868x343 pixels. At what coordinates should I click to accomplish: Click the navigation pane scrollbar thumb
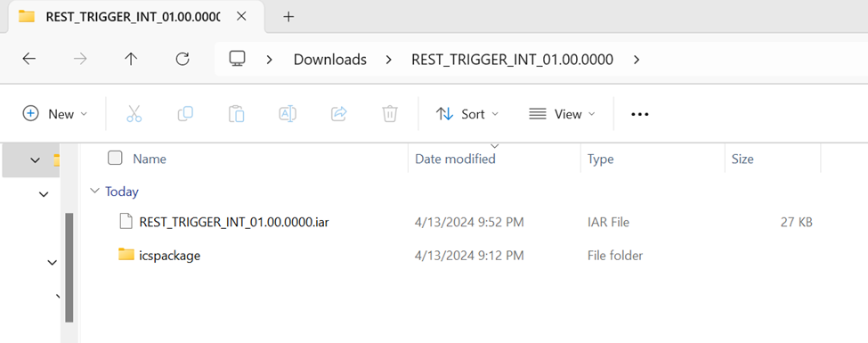(69, 267)
